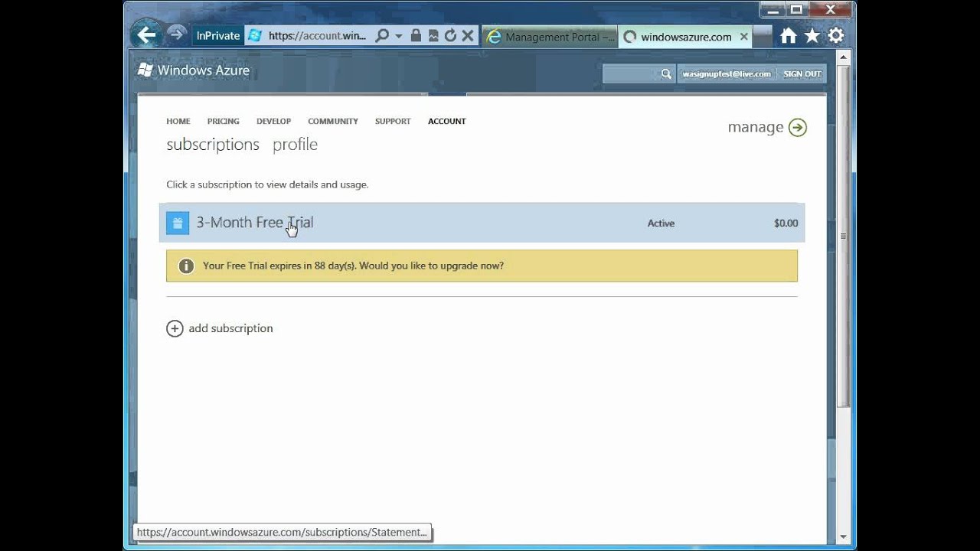Click the vertical scrollbar up arrow
The height and width of the screenshot is (551, 980).
[844, 57]
